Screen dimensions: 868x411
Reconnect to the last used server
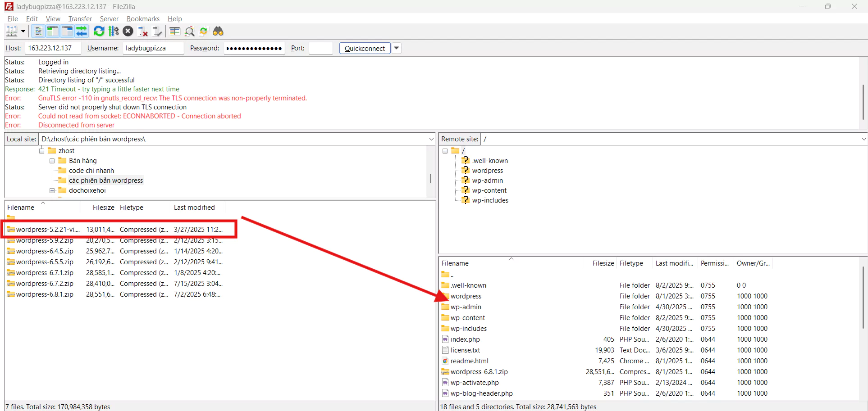tap(157, 31)
